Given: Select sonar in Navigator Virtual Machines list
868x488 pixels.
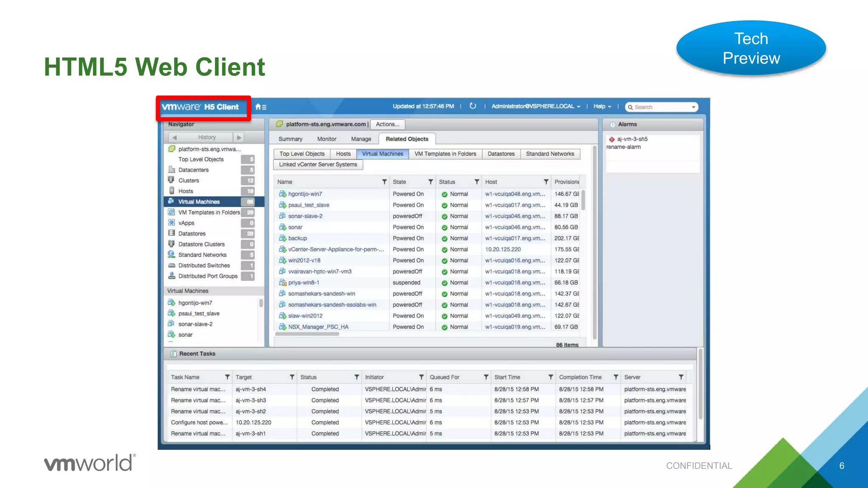Looking at the screenshot, I should coord(185,335).
